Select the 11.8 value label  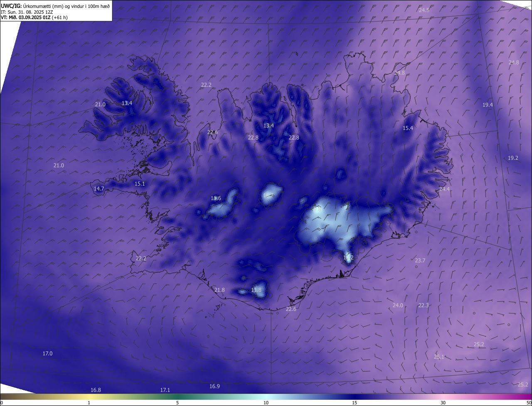point(256,290)
